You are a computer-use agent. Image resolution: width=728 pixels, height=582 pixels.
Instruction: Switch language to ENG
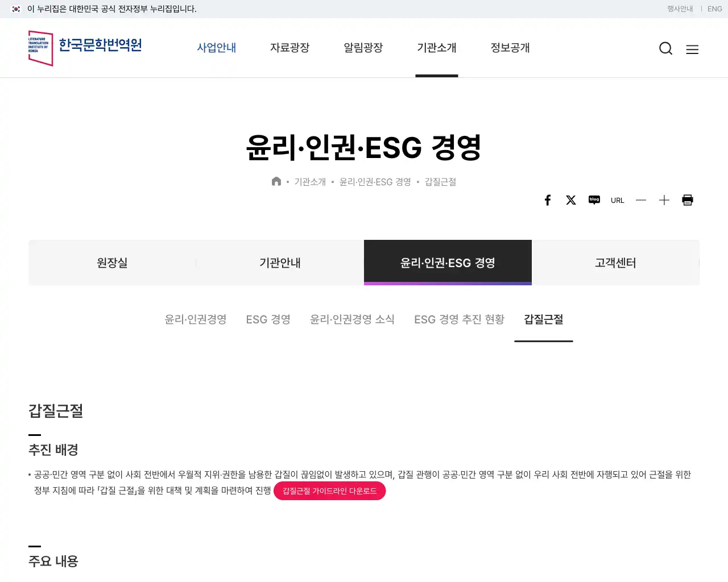click(x=715, y=9)
